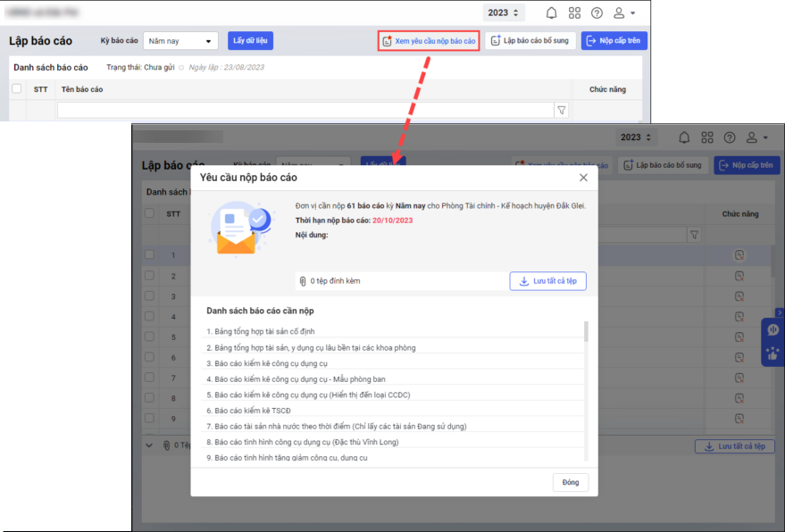Image resolution: width=785 pixels, height=532 pixels.
Task: Click Tên báo cáo filter input field
Action: tap(305, 110)
